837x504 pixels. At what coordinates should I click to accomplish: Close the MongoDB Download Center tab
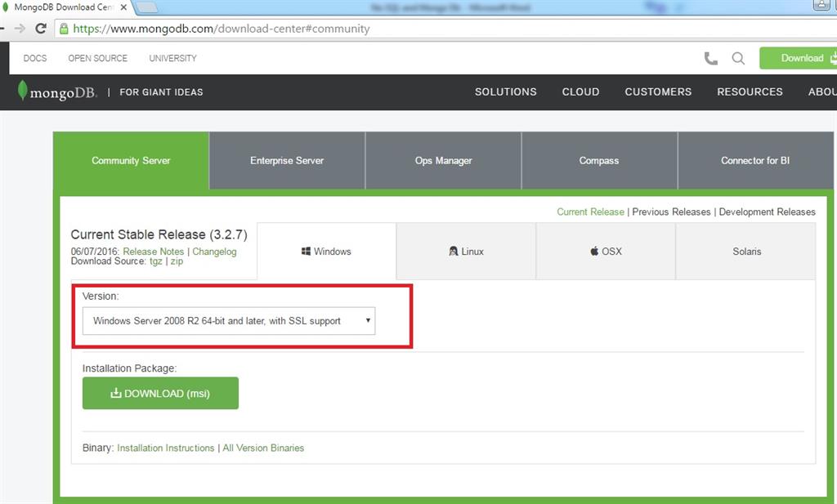(x=123, y=7)
